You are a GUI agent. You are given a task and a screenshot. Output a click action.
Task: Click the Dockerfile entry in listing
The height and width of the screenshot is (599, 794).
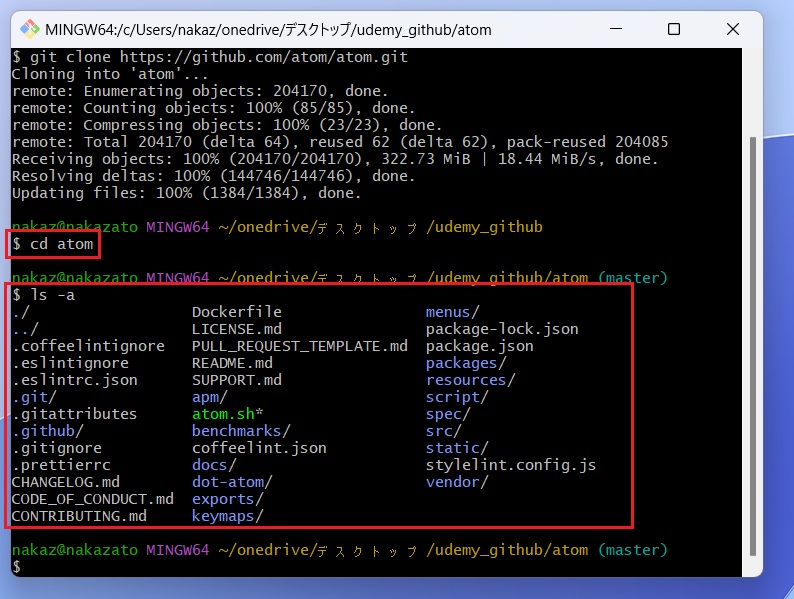[237, 312]
